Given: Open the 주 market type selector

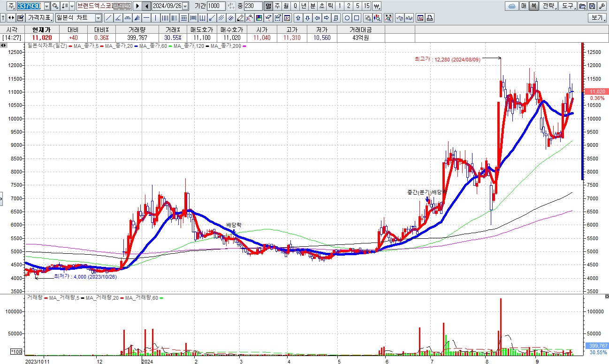Looking at the screenshot, I should click(x=11, y=6).
